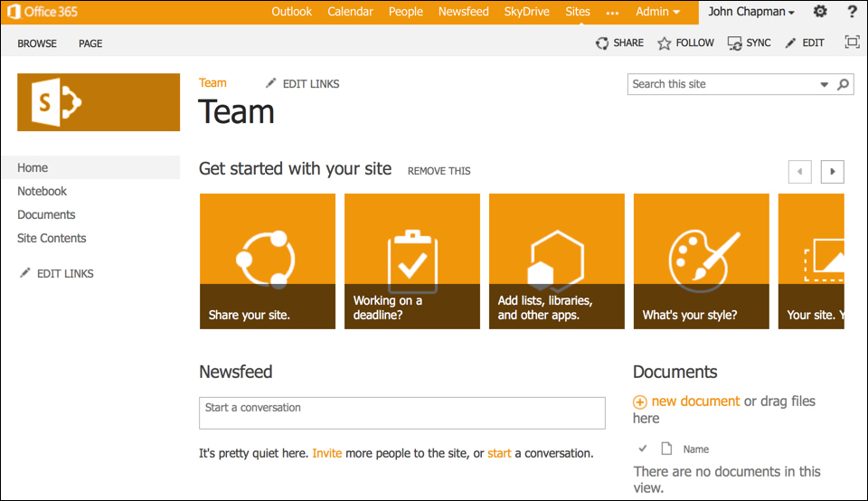The image size is (868, 501).
Task: Open the Admin dropdown menu
Action: [657, 12]
